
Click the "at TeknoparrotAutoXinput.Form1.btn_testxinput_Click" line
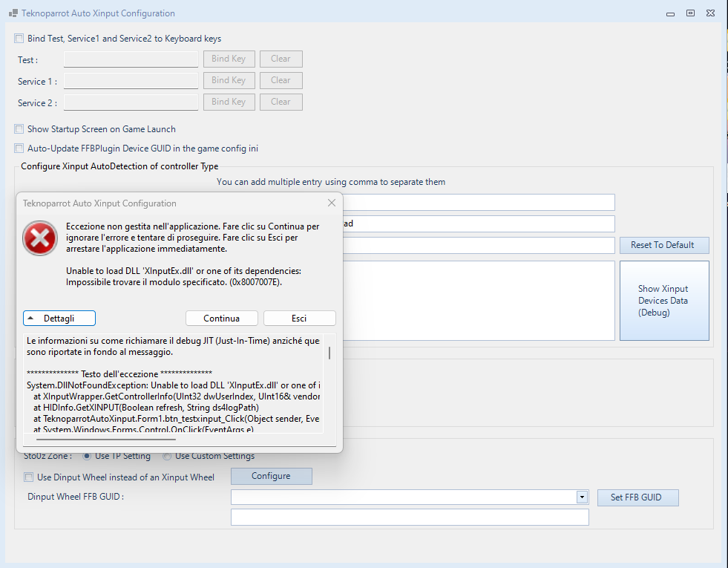177,419
